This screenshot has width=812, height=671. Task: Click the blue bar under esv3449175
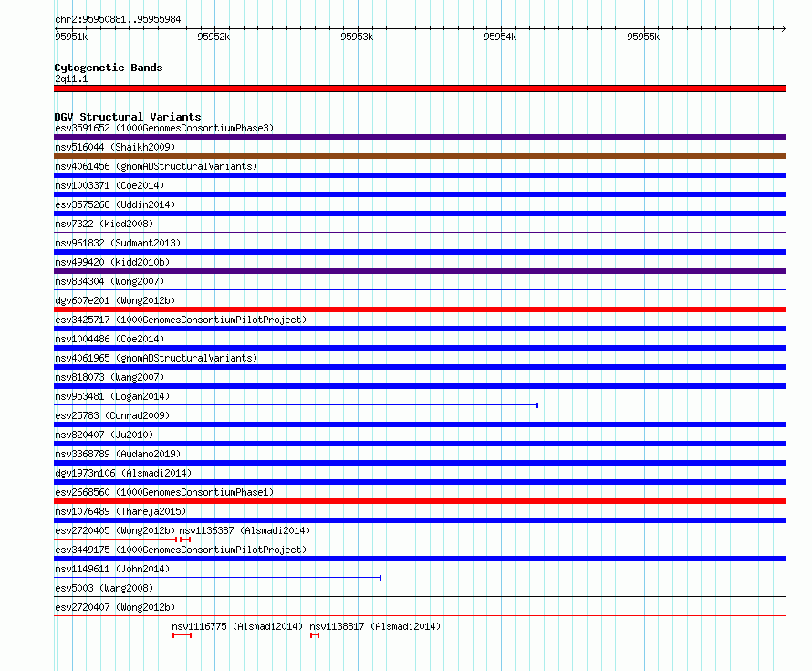pos(420,559)
